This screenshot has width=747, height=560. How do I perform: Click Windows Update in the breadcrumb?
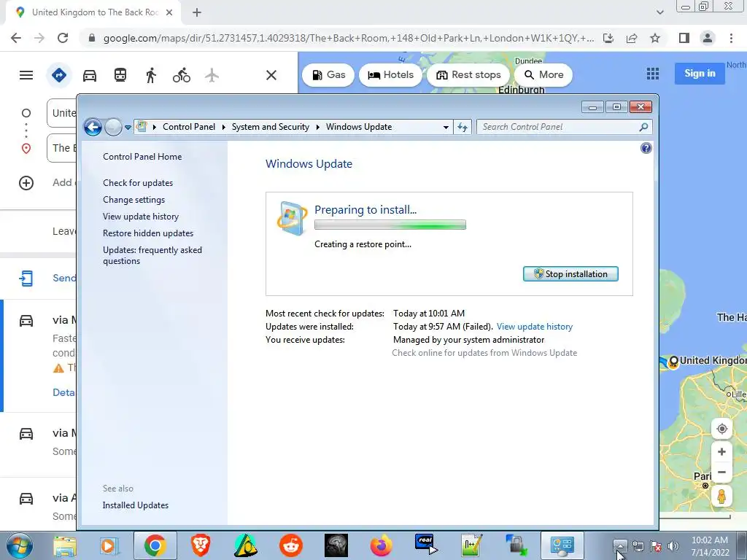[359, 127]
